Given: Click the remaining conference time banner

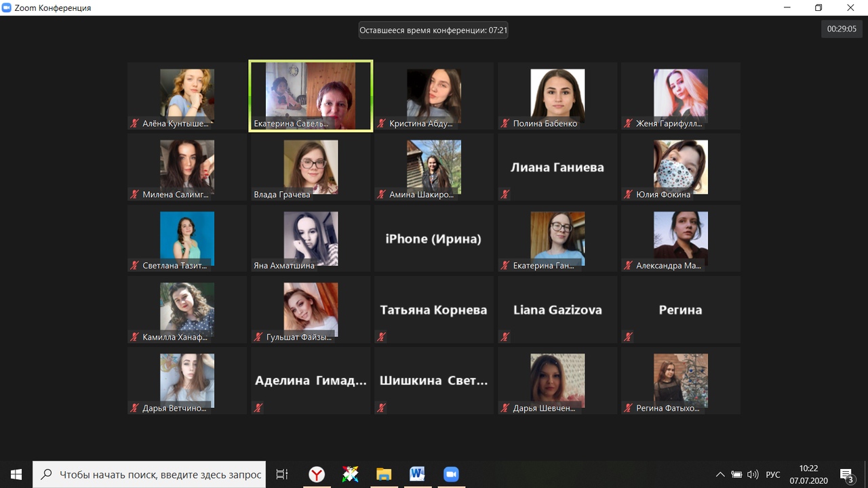Looking at the screenshot, I should click(x=433, y=30).
